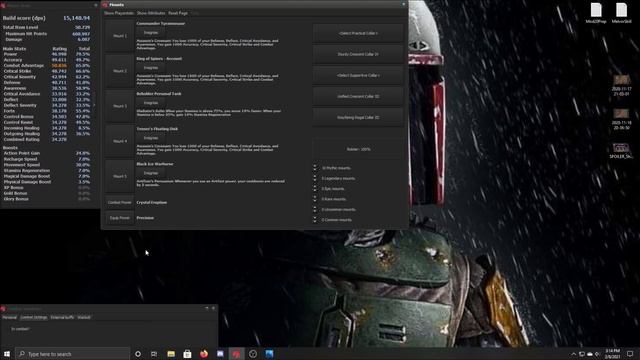
Task: Select the red active app taskbar icon
Action: pyautogui.click(x=236, y=354)
